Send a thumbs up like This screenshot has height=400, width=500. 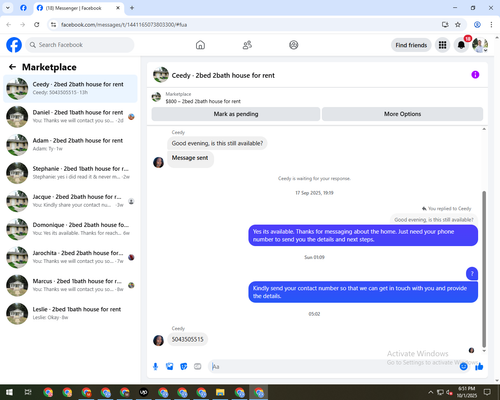tap(479, 367)
